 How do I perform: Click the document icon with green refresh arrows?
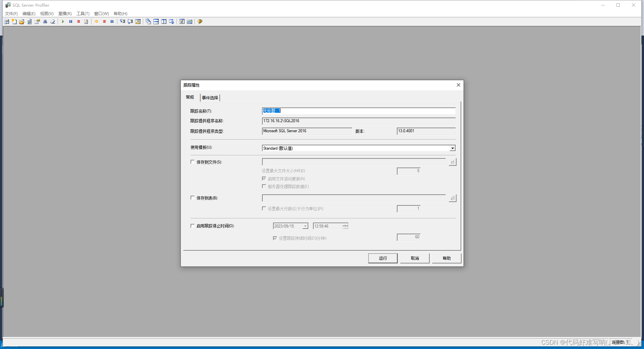86,21
